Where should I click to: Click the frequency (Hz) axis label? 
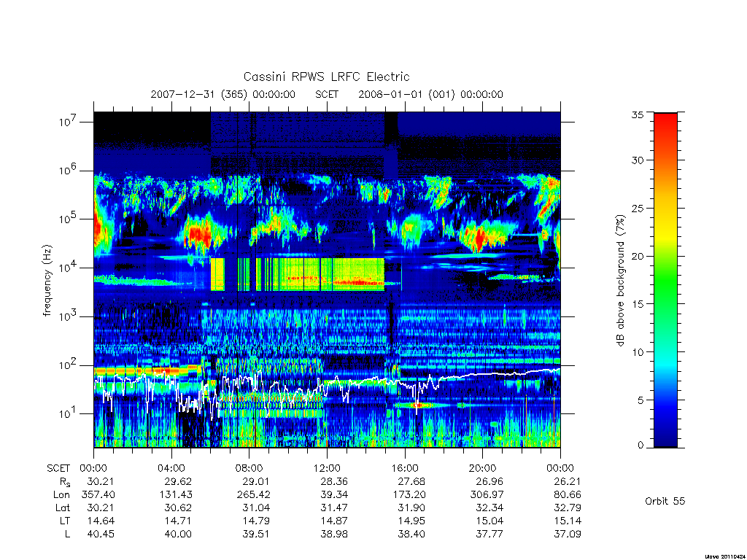pyautogui.click(x=47, y=281)
